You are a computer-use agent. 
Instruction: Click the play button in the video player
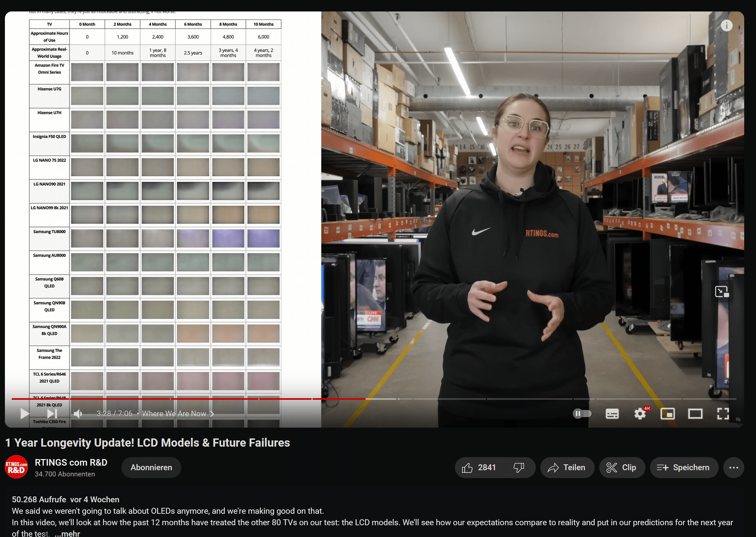(25, 413)
